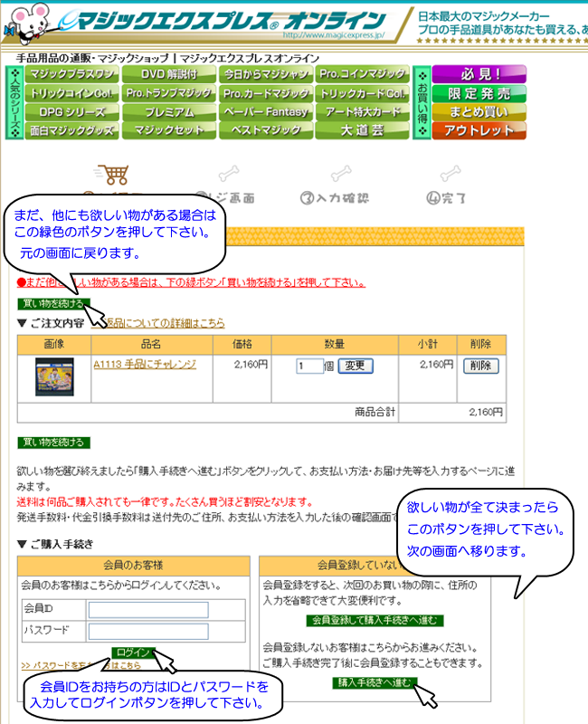Open 面白マジックグッズ category
588x724 pixels.
pos(71,130)
